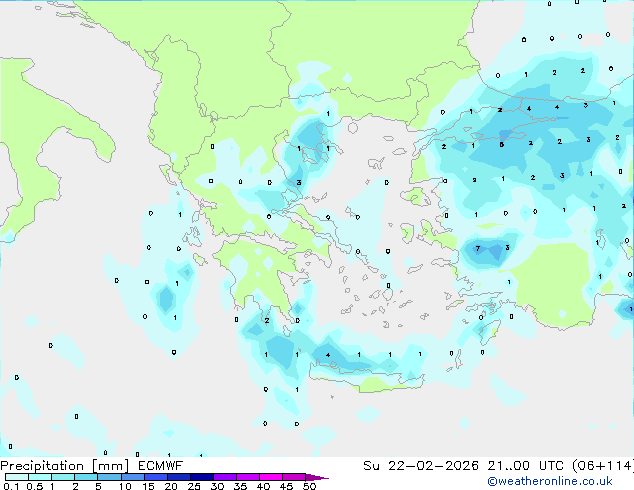Screen dimensions: 634x490
Task: Click the '25' legend scale value
Action: [x=194, y=486]
